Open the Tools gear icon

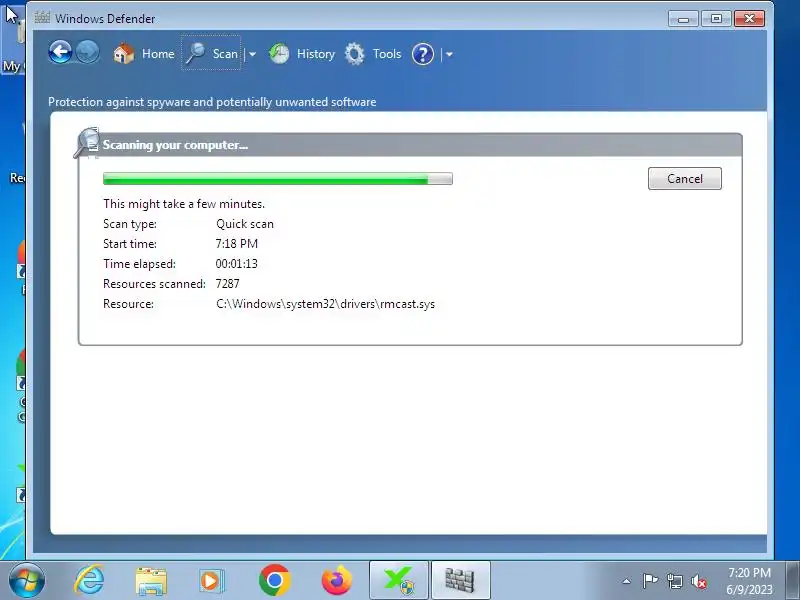tap(355, 54)
